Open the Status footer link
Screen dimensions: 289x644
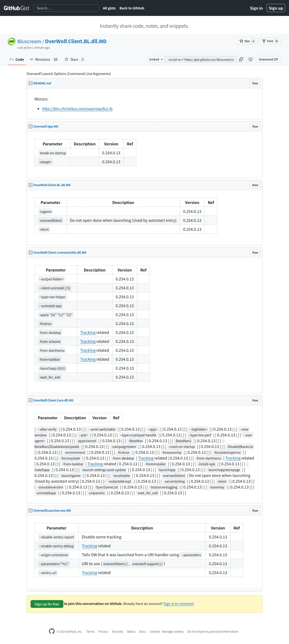point(131,632)
